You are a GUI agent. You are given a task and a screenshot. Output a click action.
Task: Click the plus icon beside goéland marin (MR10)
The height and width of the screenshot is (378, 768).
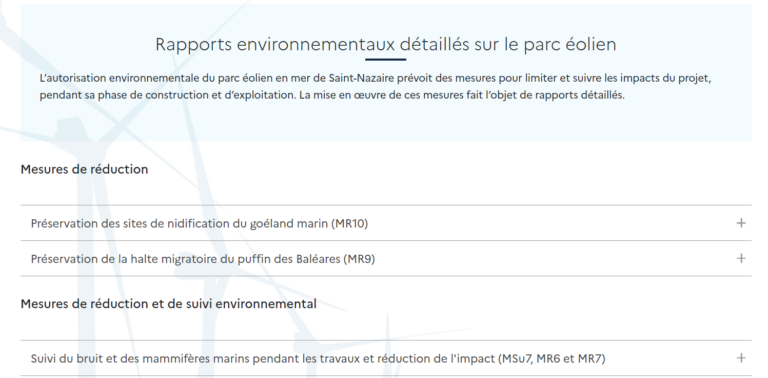[741, 223]
